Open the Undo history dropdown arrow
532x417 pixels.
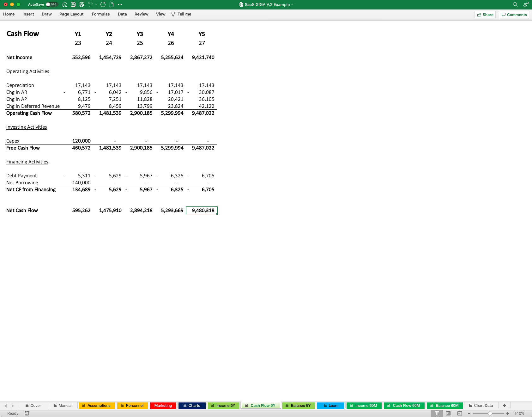tap(96, 4)
